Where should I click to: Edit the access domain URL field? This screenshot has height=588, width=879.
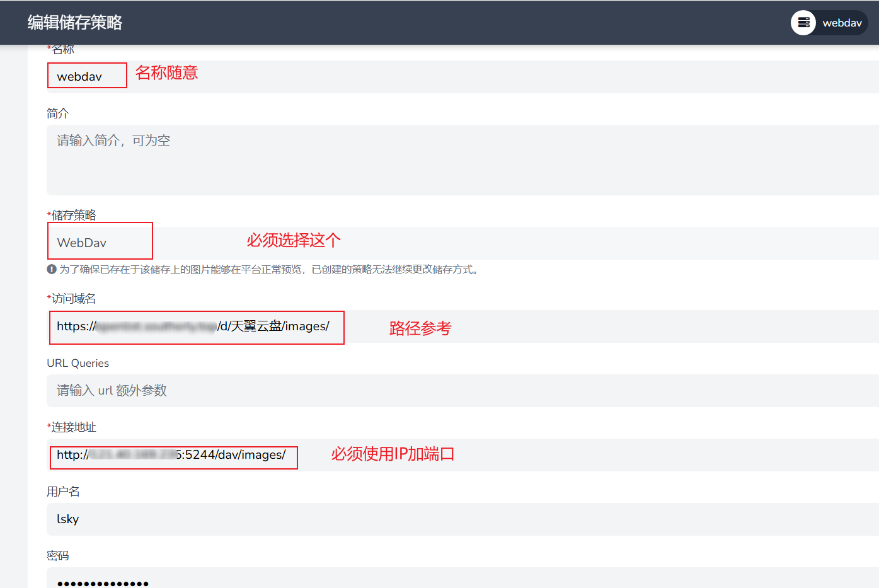(462, 326)
